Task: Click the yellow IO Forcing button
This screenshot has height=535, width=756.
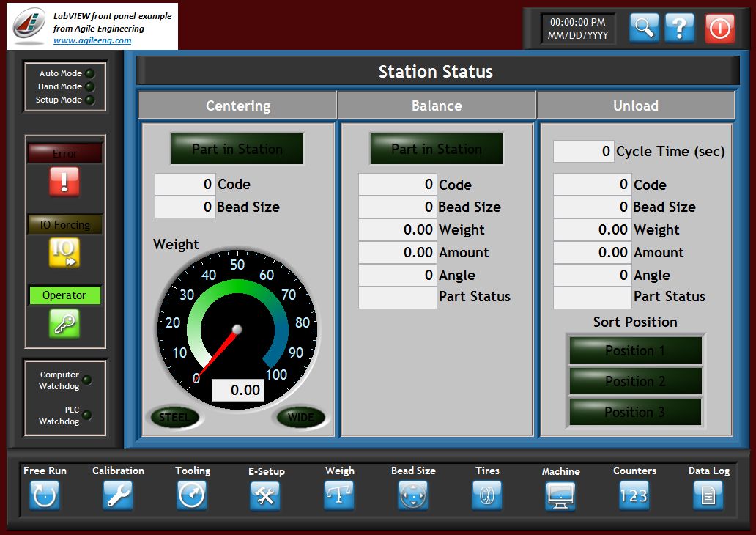Action: click(x=64, y=253)
